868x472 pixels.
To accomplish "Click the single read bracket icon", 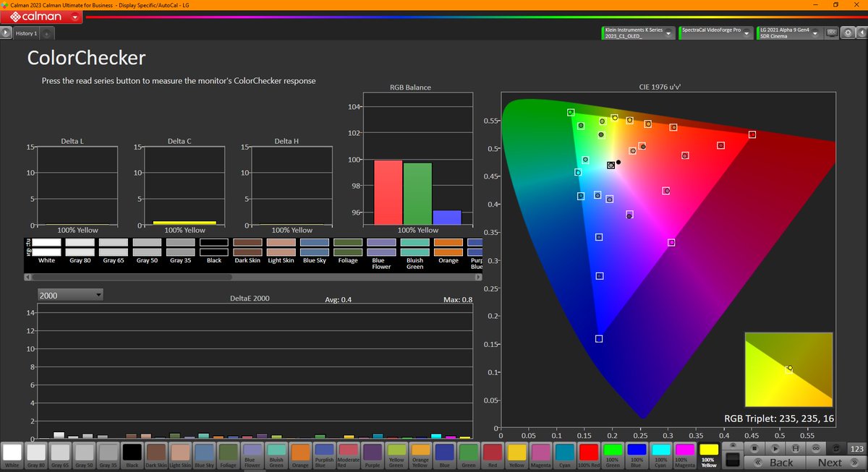I will click(x=796, y=449).
